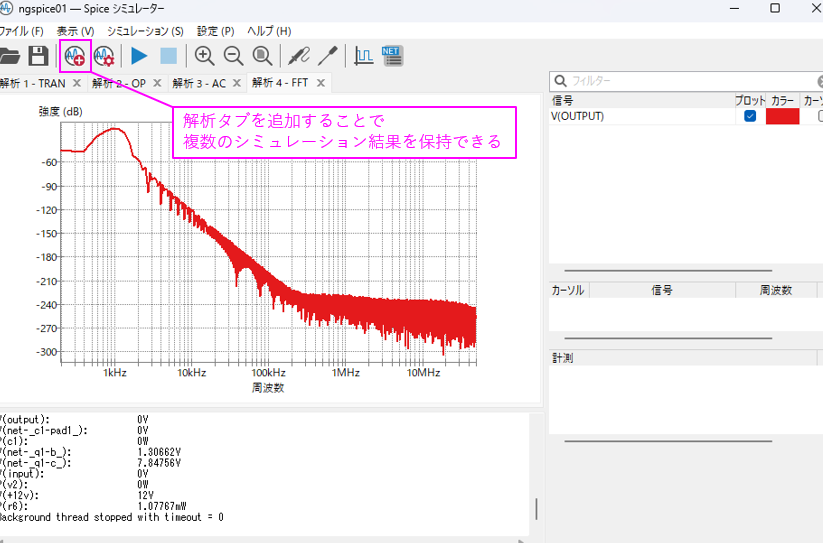
Task: Switch to the 解析 1 - TRAN tab
Action: (33, 83)
